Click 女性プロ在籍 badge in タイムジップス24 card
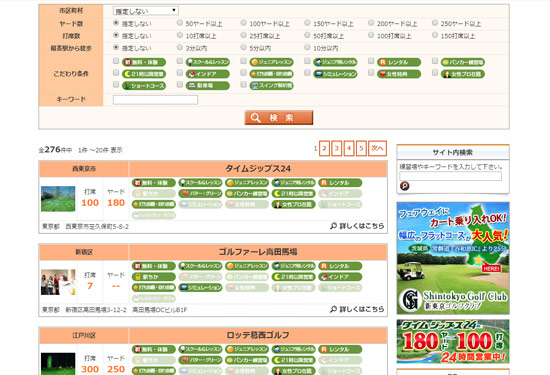 pos(294,205)
